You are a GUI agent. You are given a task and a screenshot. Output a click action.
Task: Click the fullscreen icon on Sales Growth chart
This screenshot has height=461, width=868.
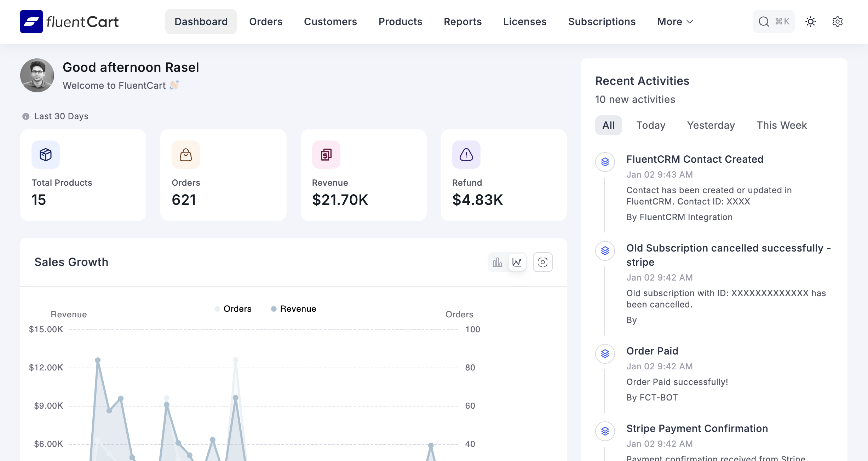click(542, 262)
